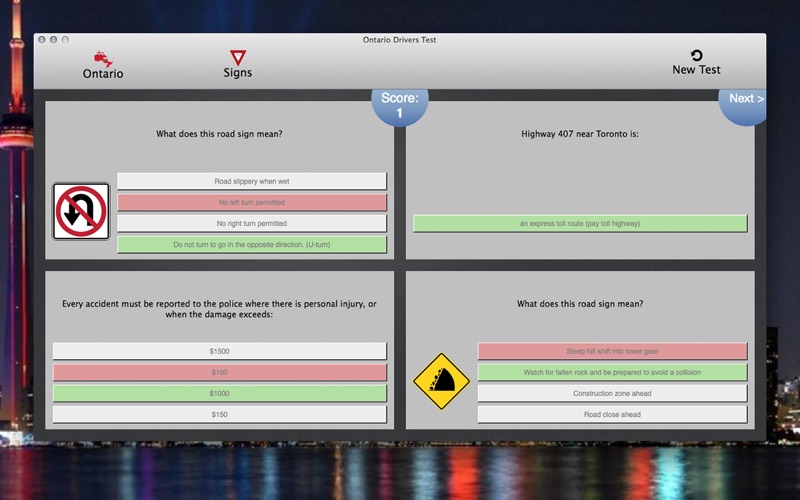Go to Next page of questions

coord(743,105)
